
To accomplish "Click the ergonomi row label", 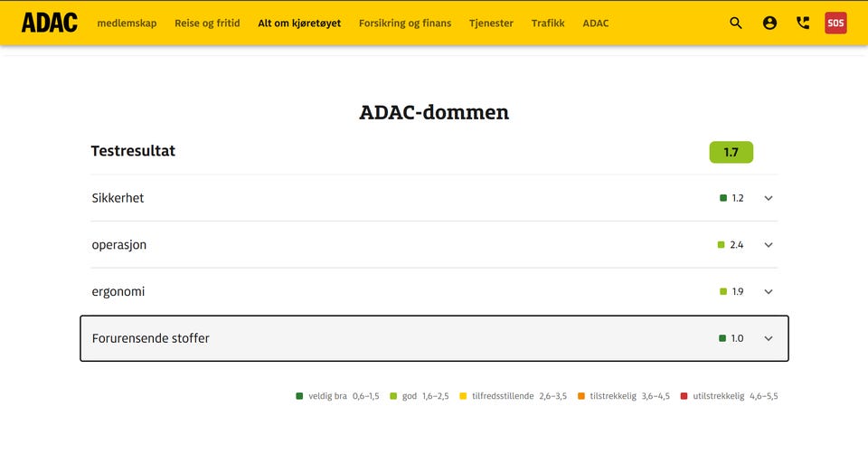I will click(118, 292).
